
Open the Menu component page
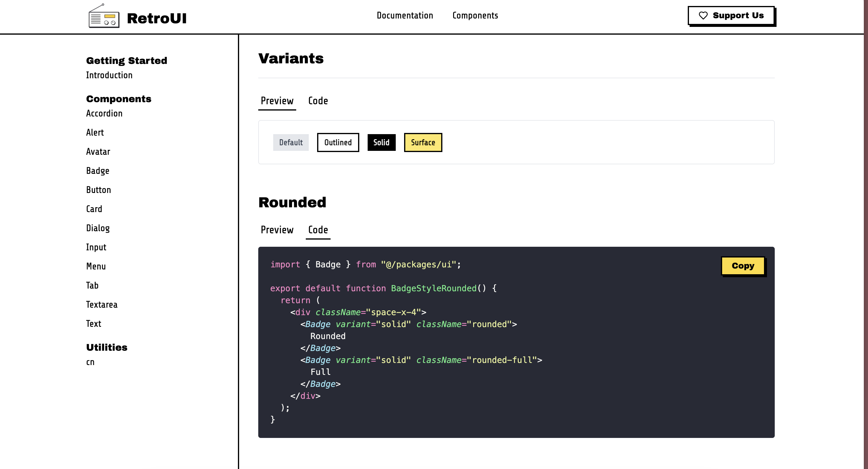pyautogui.click(x=96, y=266)
